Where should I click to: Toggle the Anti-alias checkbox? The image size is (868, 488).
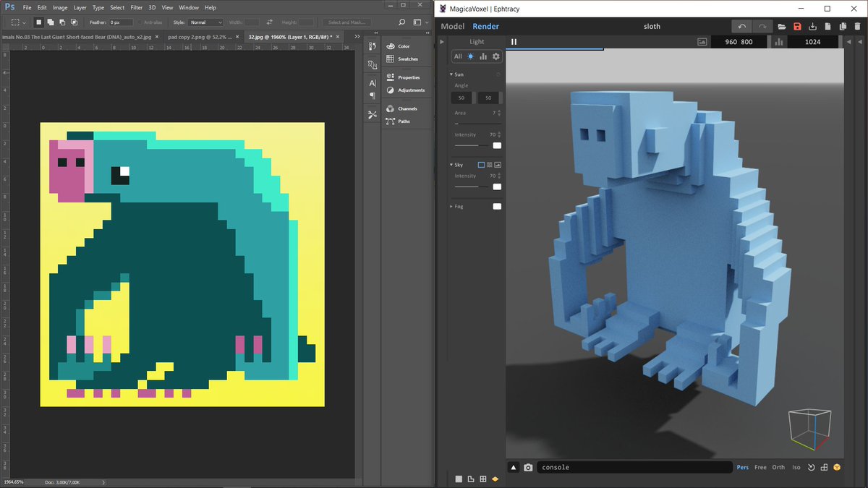[139, 22]
